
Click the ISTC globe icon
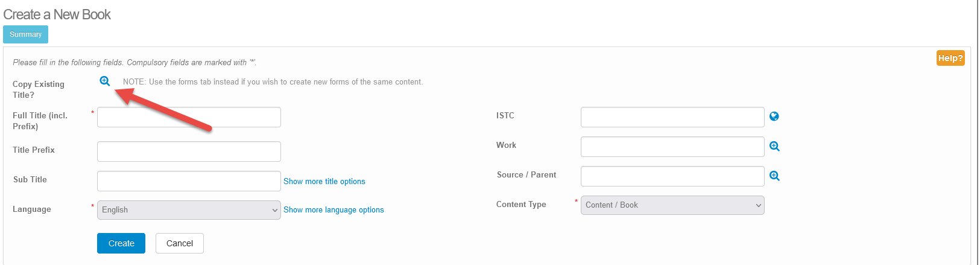click(774, 117)
